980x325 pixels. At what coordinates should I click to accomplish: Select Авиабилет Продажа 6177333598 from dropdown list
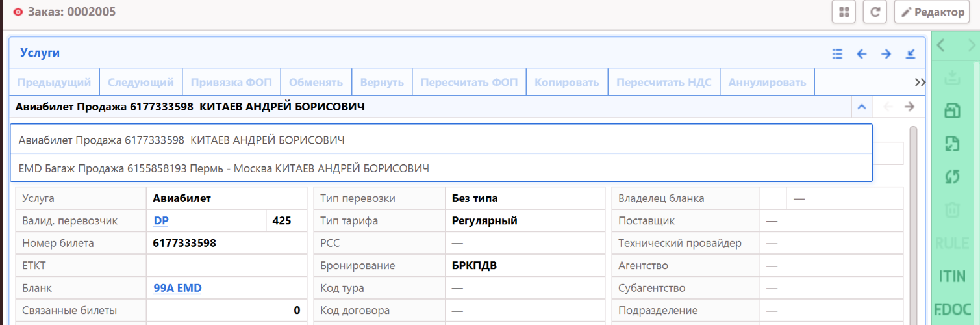coord(182,140)
